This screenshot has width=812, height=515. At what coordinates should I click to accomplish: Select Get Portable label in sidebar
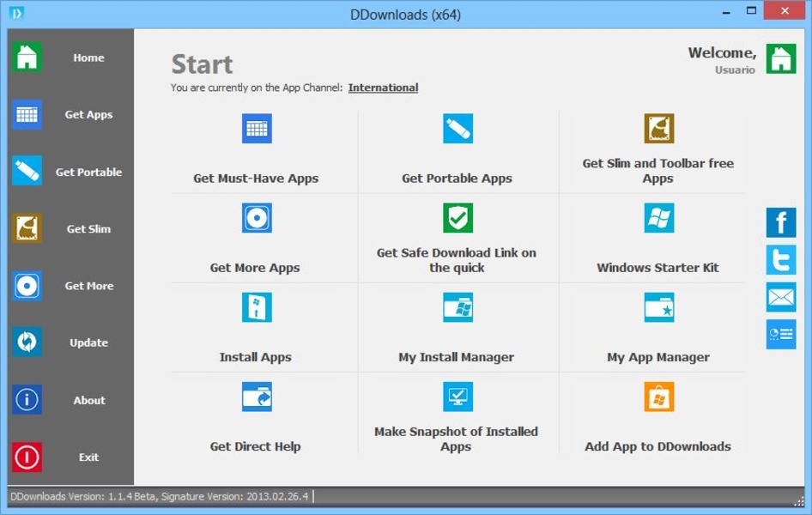point(88,172)
